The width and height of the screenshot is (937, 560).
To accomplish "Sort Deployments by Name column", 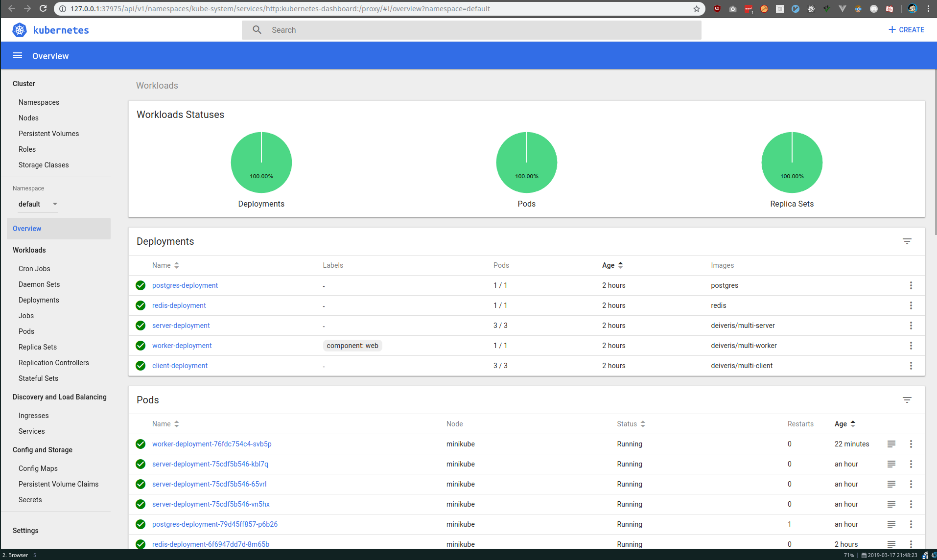I will [x=165, y=265].
